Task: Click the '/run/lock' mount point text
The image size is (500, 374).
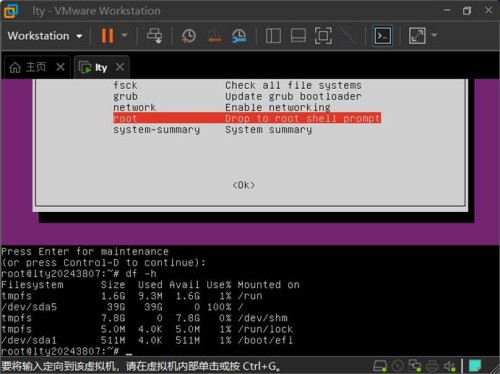Action: tap(265, 329)
